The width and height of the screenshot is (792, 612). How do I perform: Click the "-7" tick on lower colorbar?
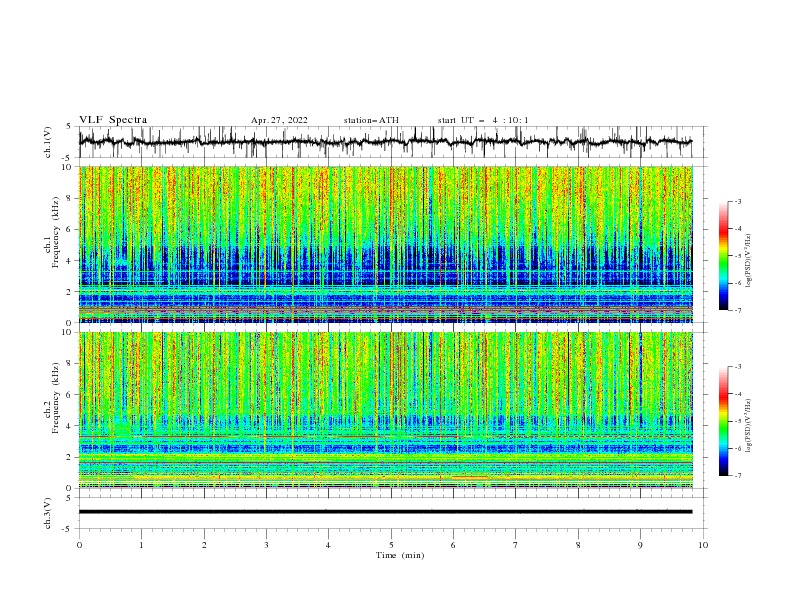(738, 475)
